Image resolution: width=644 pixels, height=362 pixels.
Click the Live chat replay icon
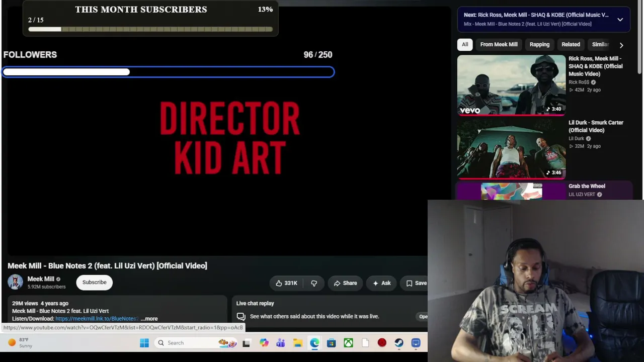coord(241,316)
